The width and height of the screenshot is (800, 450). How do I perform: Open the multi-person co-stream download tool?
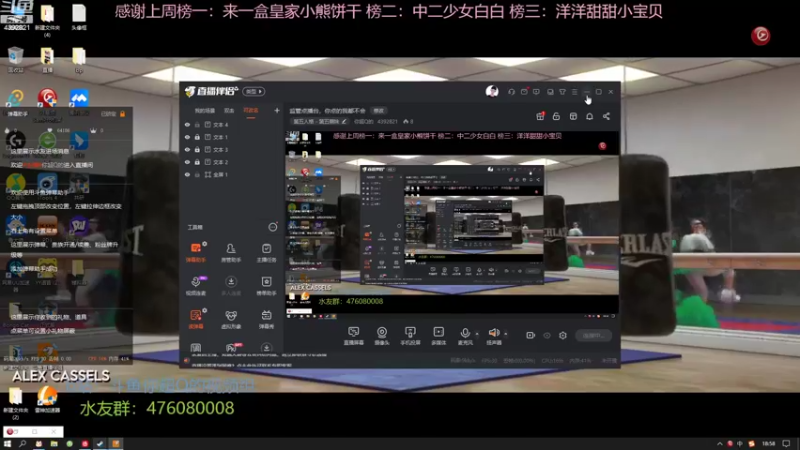[x=231, y=286]
